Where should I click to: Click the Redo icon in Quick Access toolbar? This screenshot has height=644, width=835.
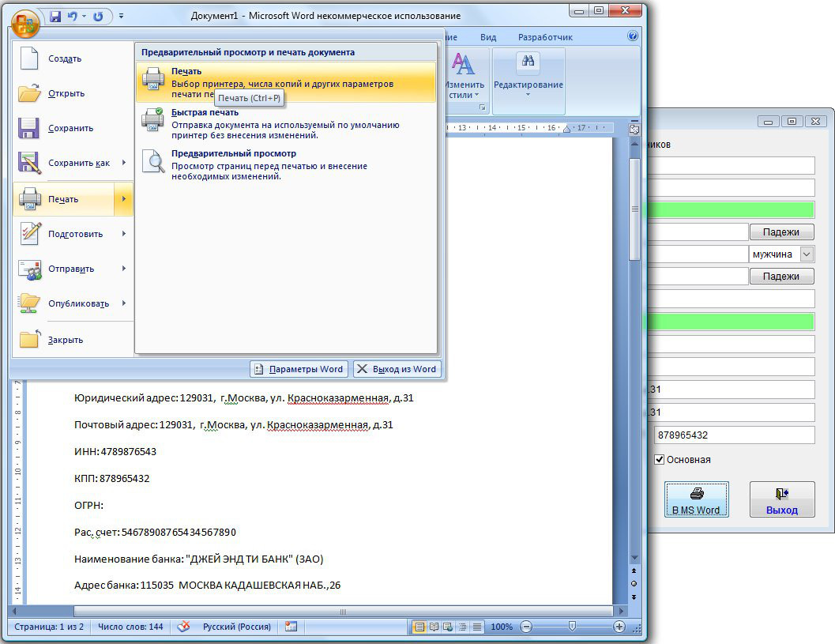[98, 17]
